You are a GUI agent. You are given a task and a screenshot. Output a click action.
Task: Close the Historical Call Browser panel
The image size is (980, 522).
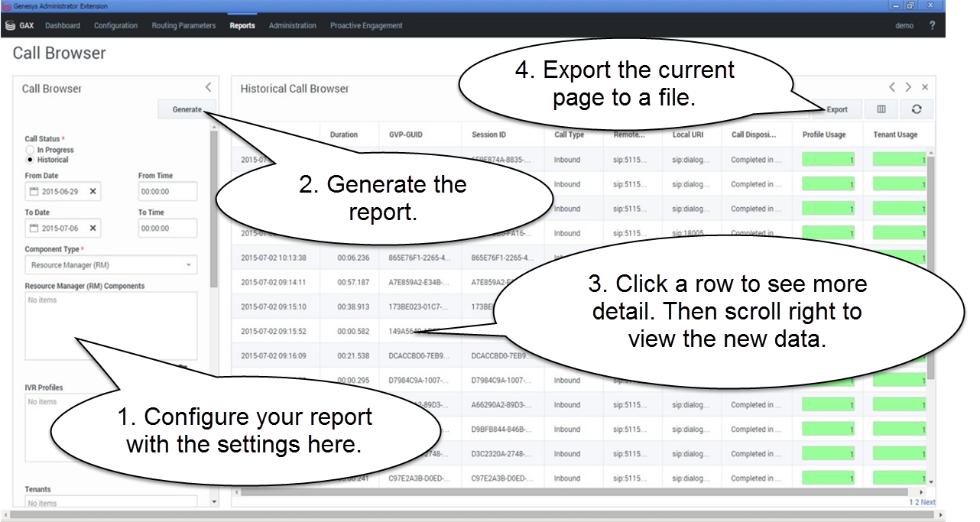point(925,88)
